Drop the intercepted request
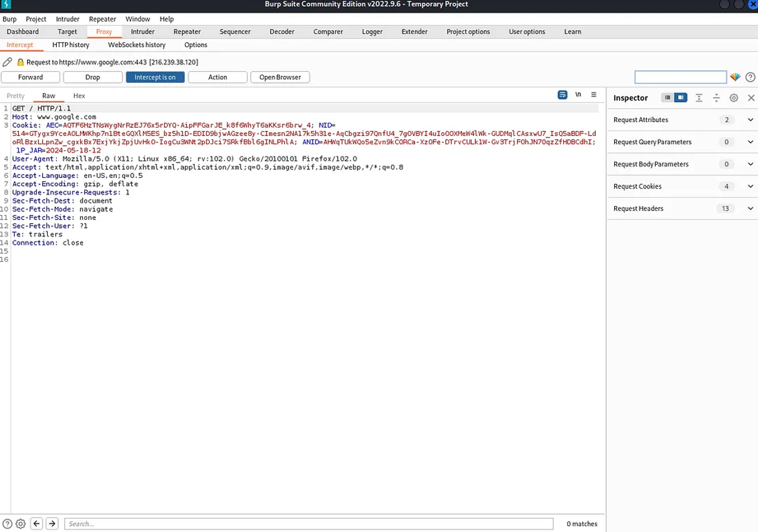 tap(93, 77)
